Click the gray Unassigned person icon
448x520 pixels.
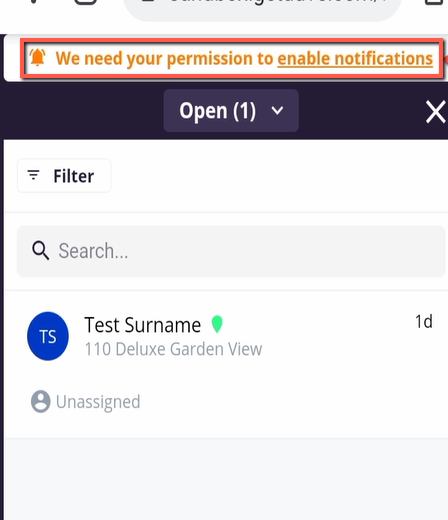click(41, 401)
